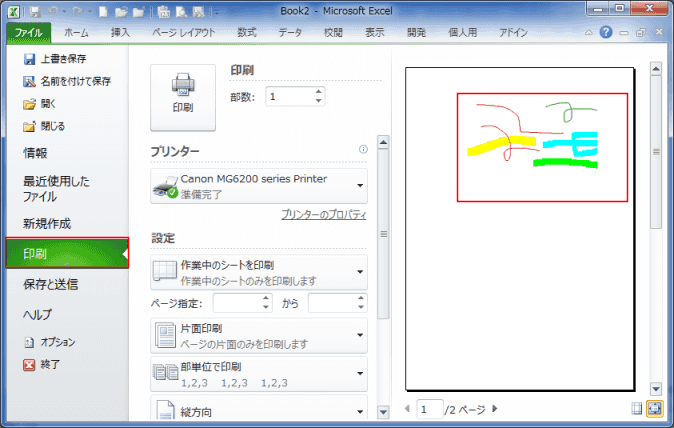Click the current page number field

429,409
